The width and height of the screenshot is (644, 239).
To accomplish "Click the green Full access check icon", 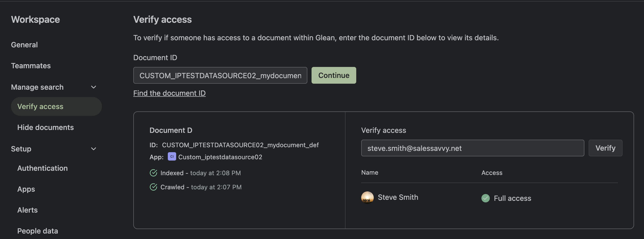I will coord(485,198).
